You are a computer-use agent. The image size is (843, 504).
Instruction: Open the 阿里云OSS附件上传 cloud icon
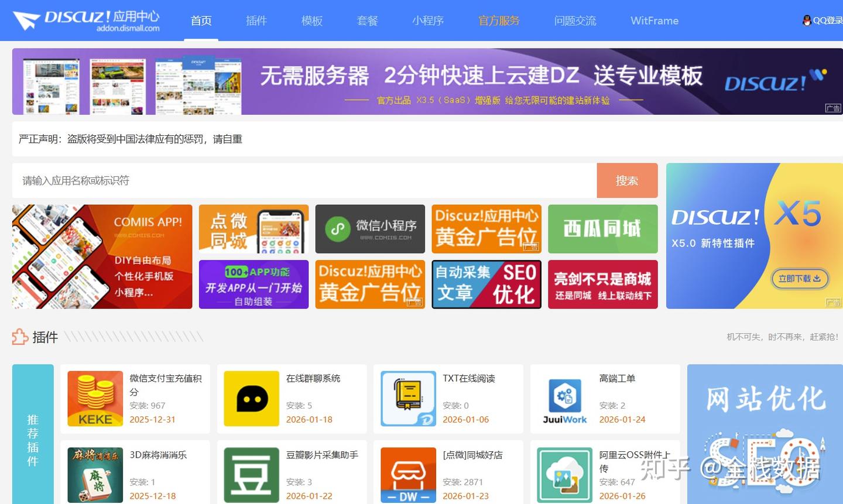[565, 475]
